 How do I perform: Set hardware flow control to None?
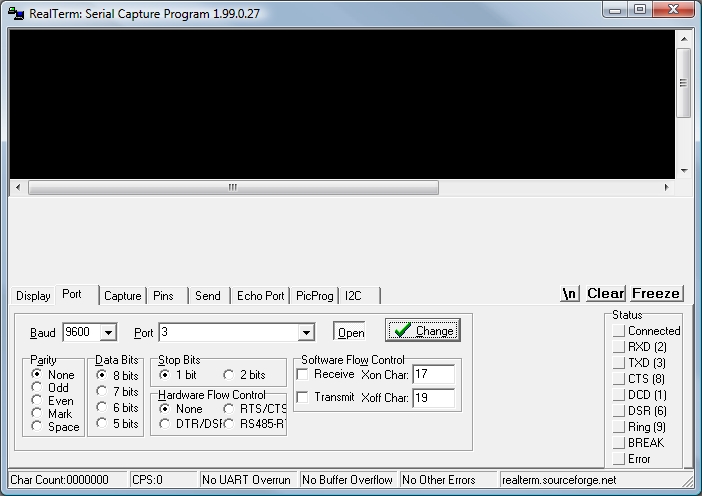pyautogui.click(x=181, y=409)
